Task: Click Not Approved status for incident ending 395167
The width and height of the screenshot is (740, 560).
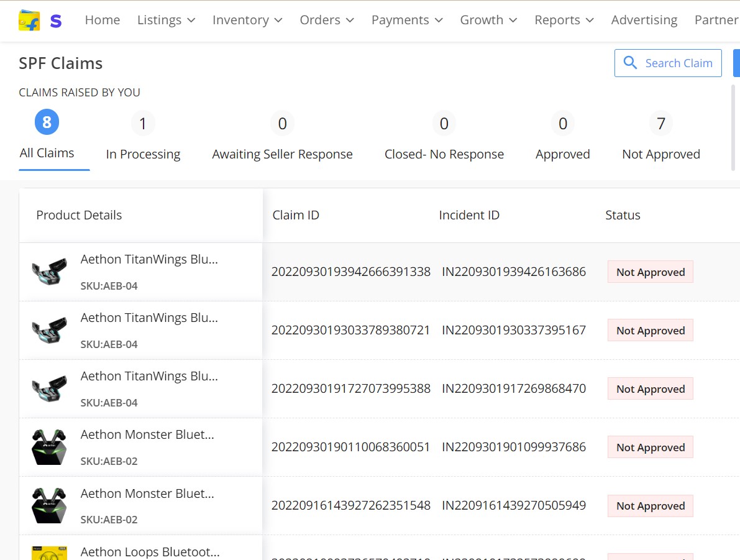Action: pyautogui.click(x=651, y=331)
